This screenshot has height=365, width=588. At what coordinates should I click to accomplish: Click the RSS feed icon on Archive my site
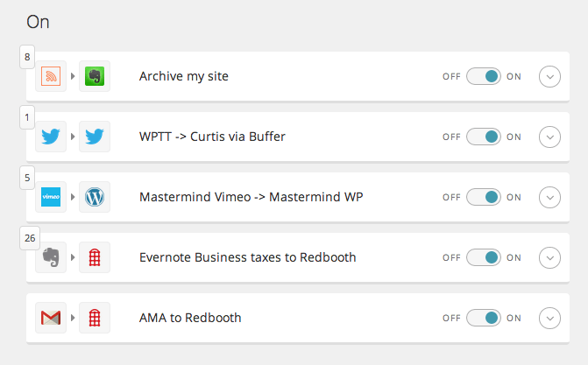pyautogui.click(x=51, y=77)
